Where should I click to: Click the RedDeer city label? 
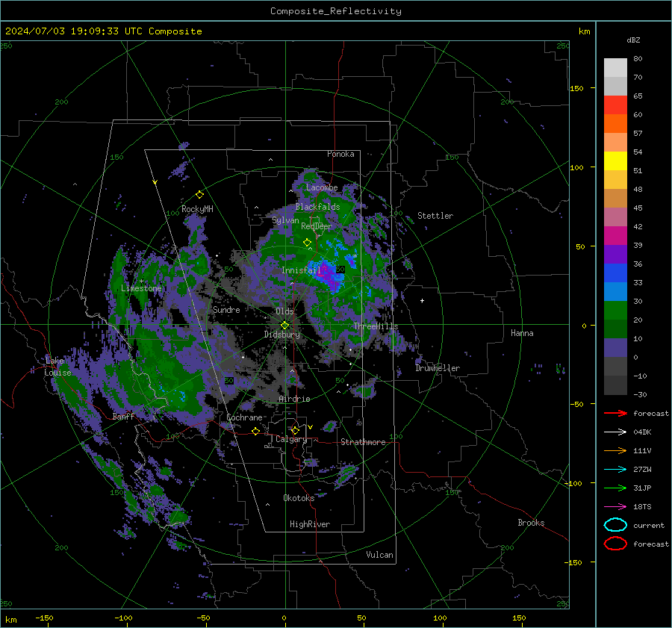coord(317,226)
